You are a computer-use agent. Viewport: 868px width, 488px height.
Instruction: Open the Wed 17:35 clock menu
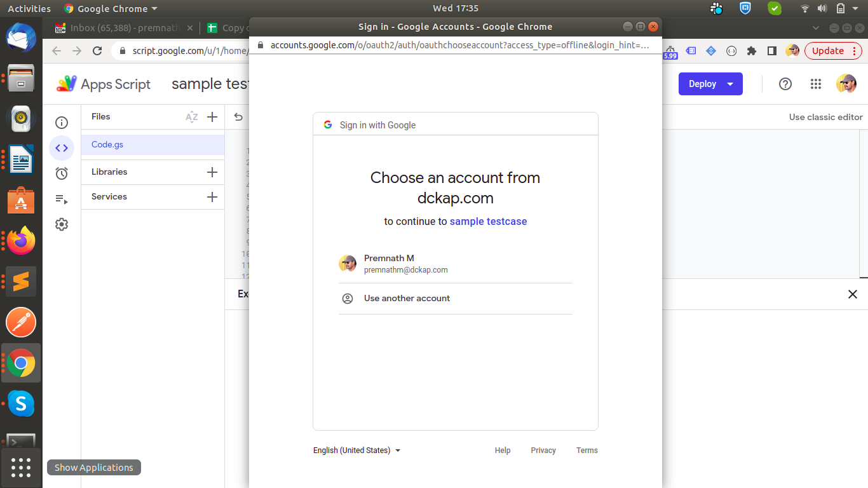[455, 8]
